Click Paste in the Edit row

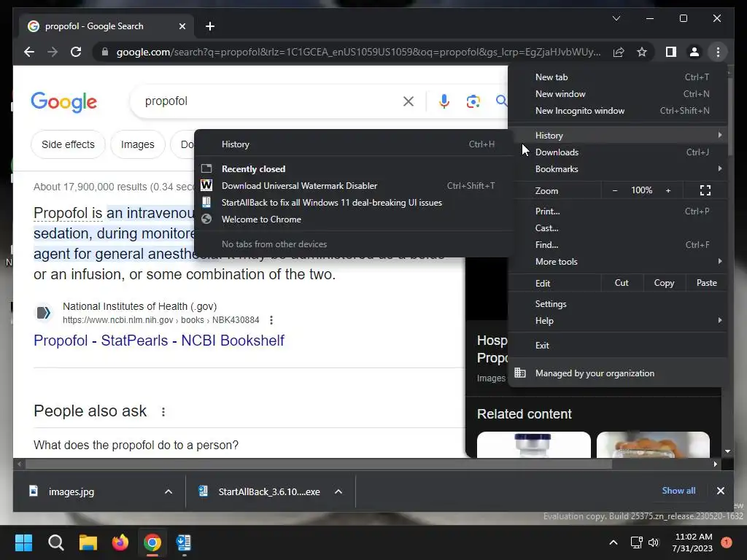(706, 283)
